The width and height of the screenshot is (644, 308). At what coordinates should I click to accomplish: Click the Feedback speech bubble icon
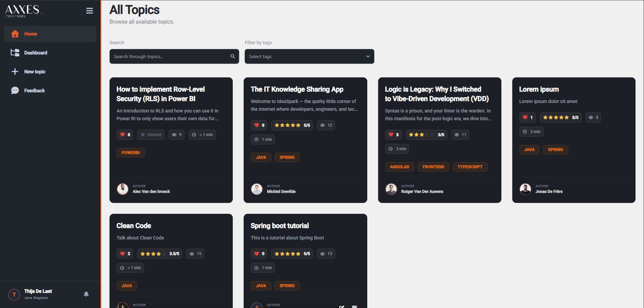(x=15, y=91)
